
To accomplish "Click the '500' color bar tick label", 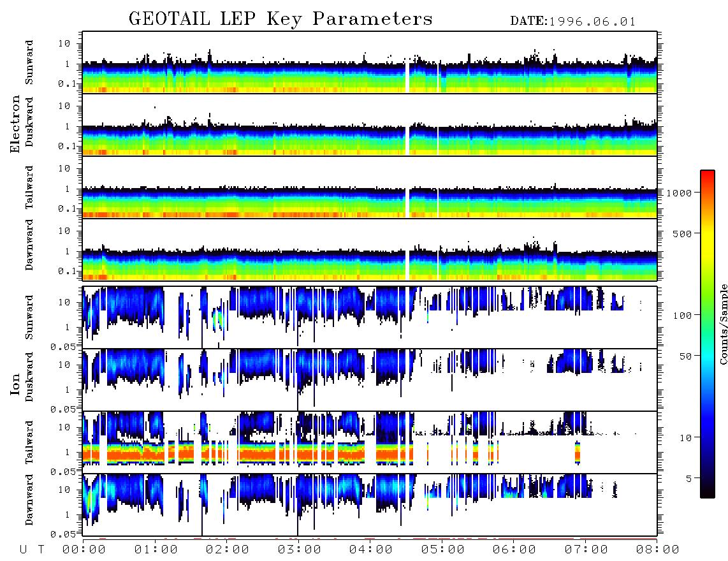I will click(x=683, y=233).
